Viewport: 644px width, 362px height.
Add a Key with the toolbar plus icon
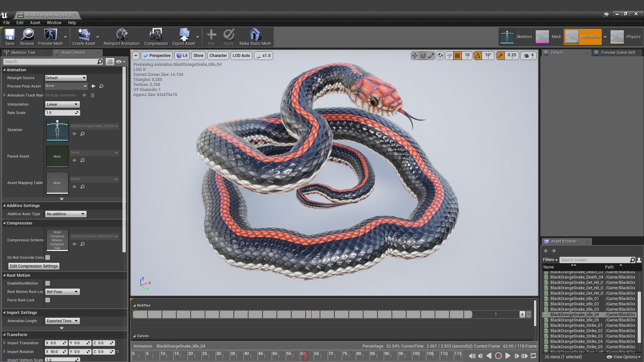[x=211, y=37]
